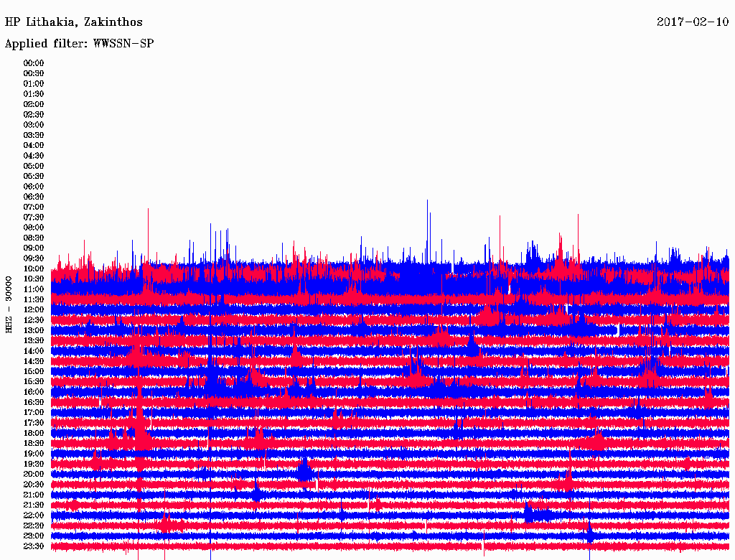Click the 00:00 time label
This screenshot has height=560, width=735.
[34, 63]
